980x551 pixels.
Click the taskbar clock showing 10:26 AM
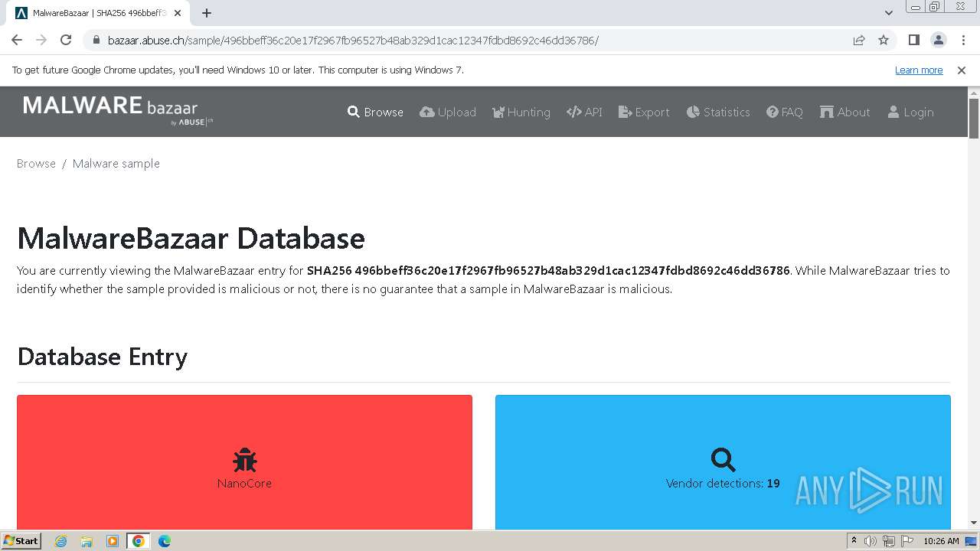pos(941,541)
